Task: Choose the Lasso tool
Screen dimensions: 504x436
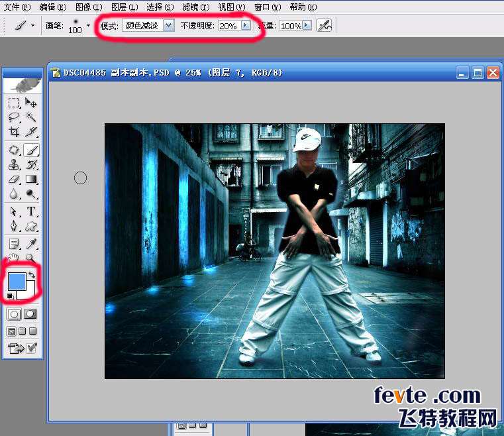Action: pyautogui.click(x=14, y=117)
